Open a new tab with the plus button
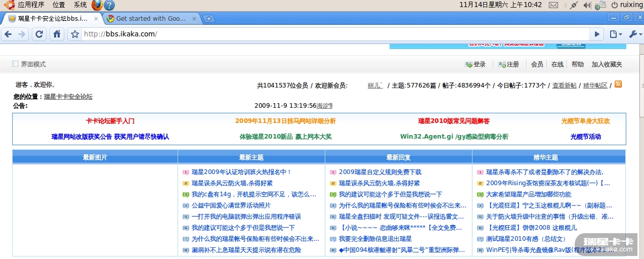Image resolution: width=644 pixels, height=259 pixels. click(x=208, y=19)
